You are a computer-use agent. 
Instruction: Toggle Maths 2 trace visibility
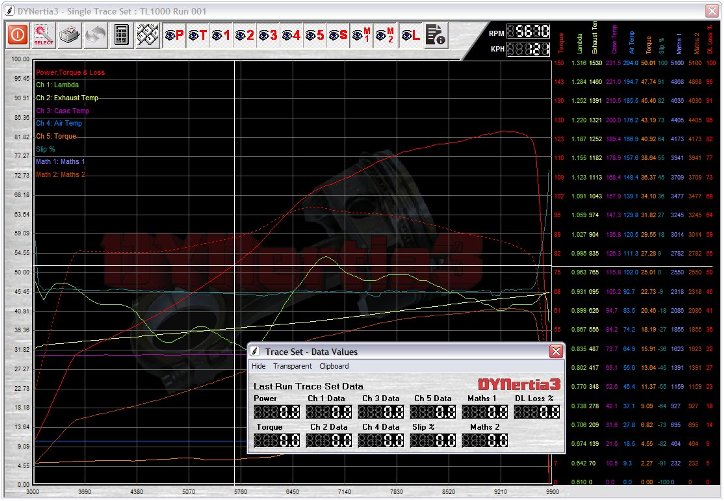point(385,35)
